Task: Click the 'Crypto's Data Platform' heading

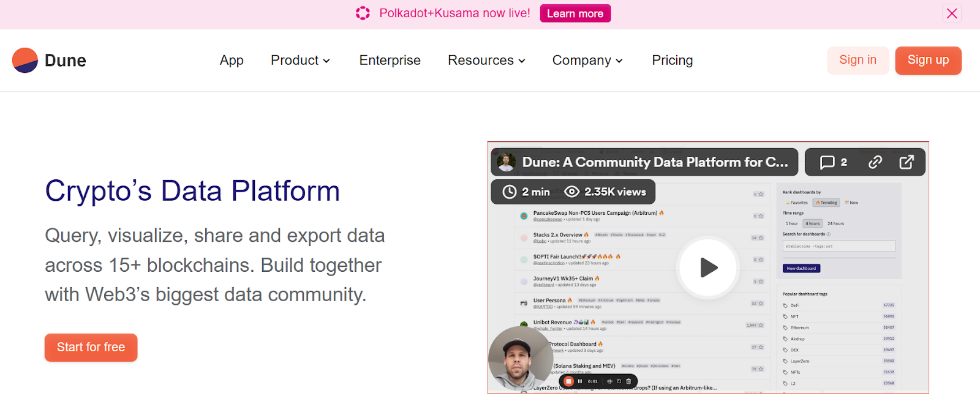Action: [x=192, y=190]
